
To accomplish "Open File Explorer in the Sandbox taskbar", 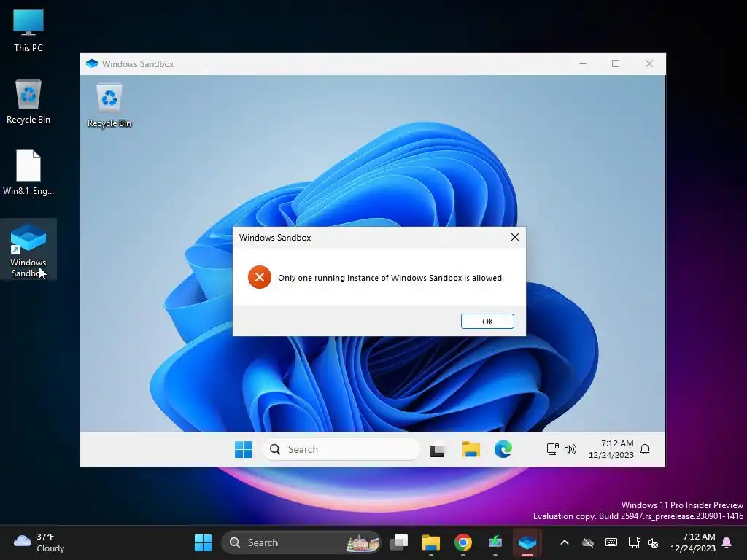I will (x=471, y=449).
